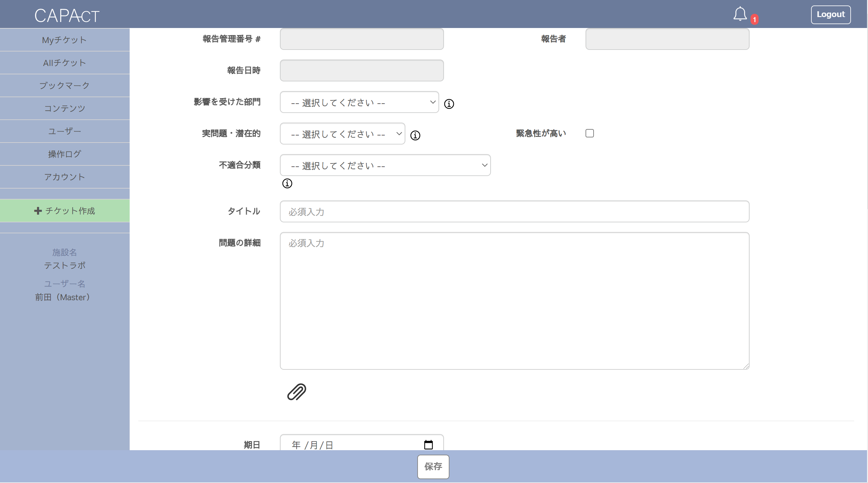Image resolution: width=868 pixels, height=483 pixels.
Task: Open the calendar picker in 期日 field
Action: pyautogui.click(x=428, y=445)
